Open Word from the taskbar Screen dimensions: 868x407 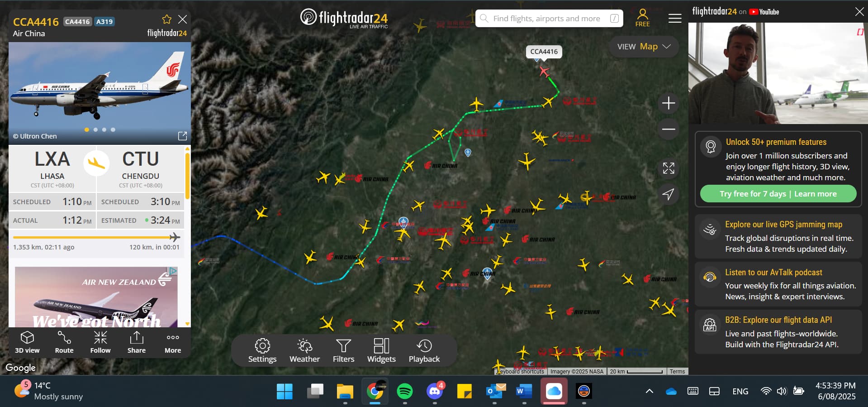point(524,391)
